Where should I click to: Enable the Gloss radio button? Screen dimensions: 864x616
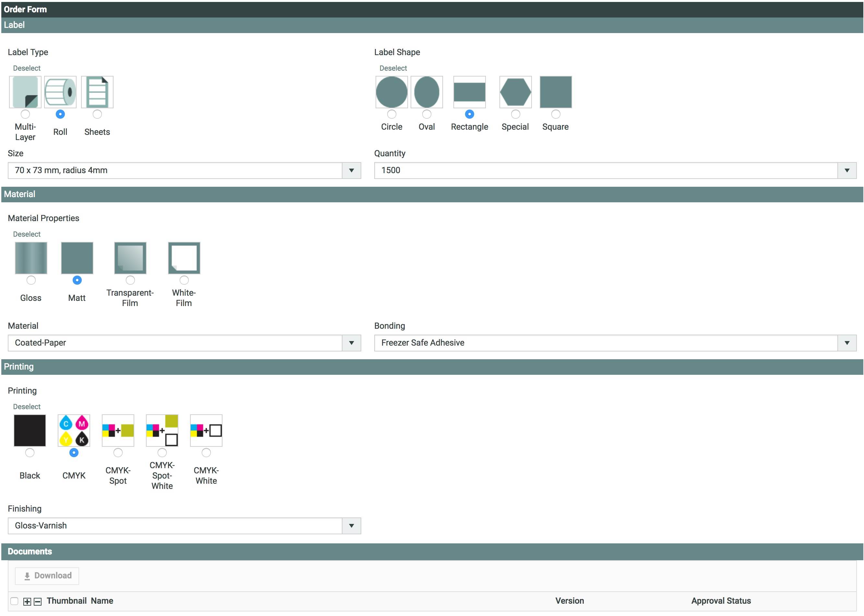coord(31,280)
